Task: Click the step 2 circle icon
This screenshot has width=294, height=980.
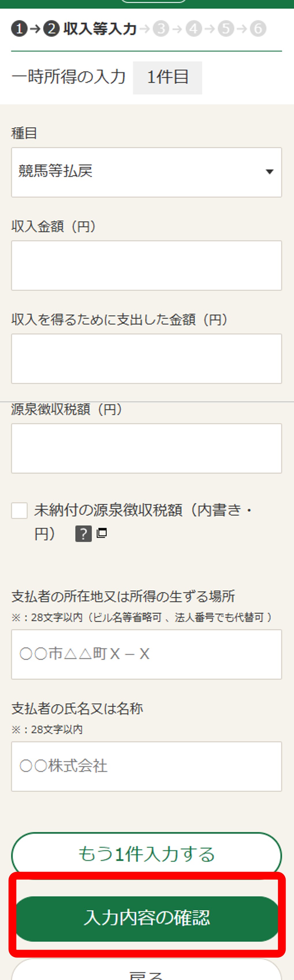Action: click(x=51, y=29)
